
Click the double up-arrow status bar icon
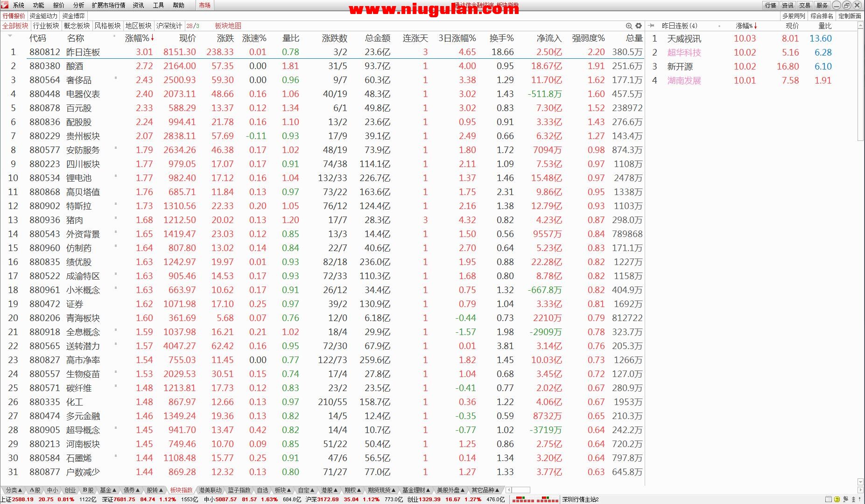[x=854, y=499]
